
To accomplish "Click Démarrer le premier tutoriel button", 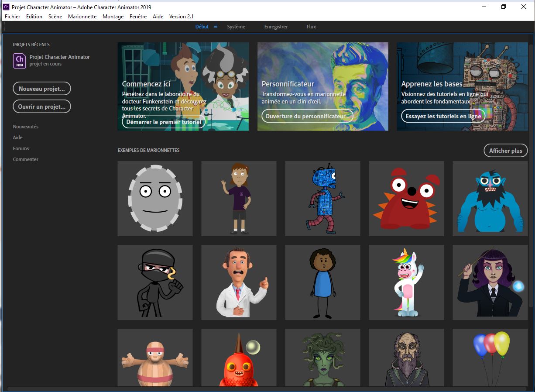I will (x=164, y=122).
